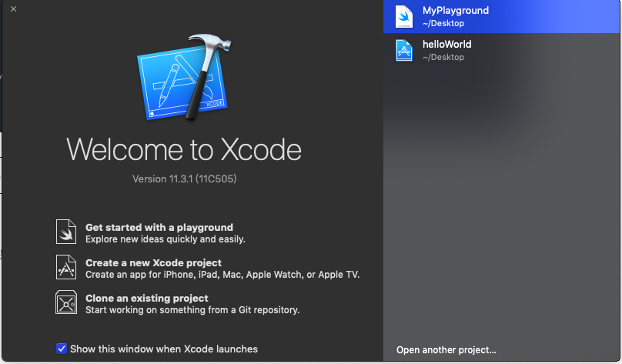Select 'Get started with a playground' title
The image size is (622, 364).
159,227
